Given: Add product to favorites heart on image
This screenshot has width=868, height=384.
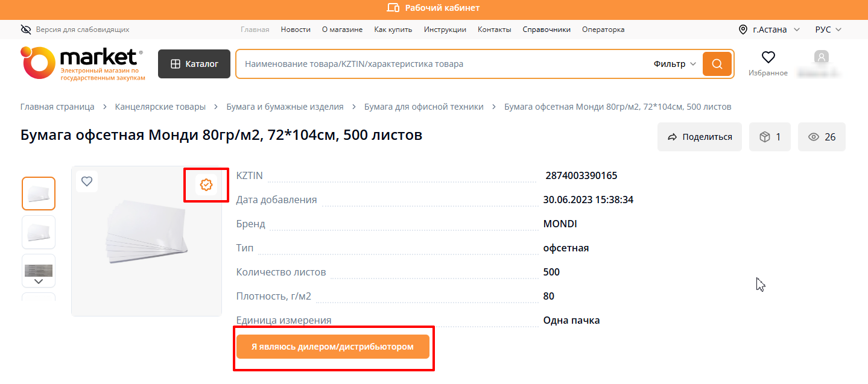Looking at the screenshot, I should (x=87, y=181).
